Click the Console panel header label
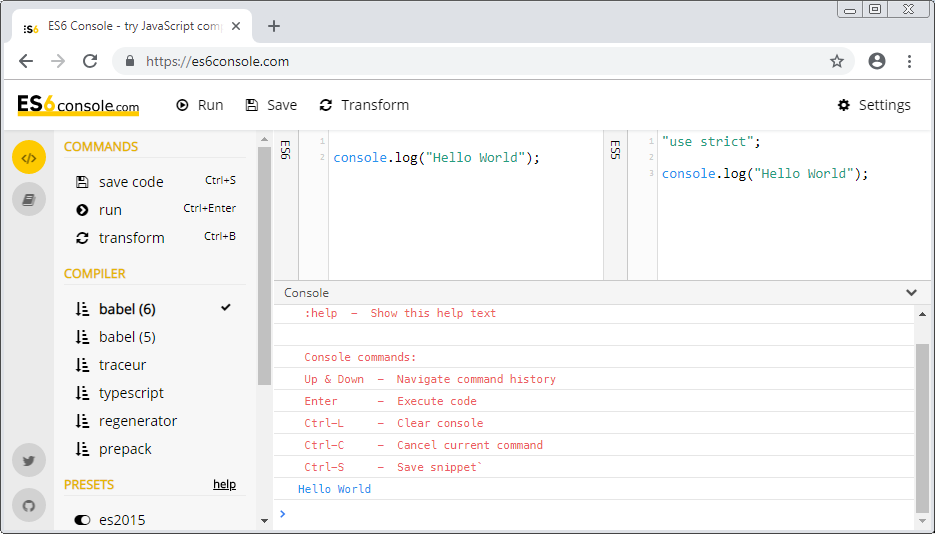 point(306,293)
